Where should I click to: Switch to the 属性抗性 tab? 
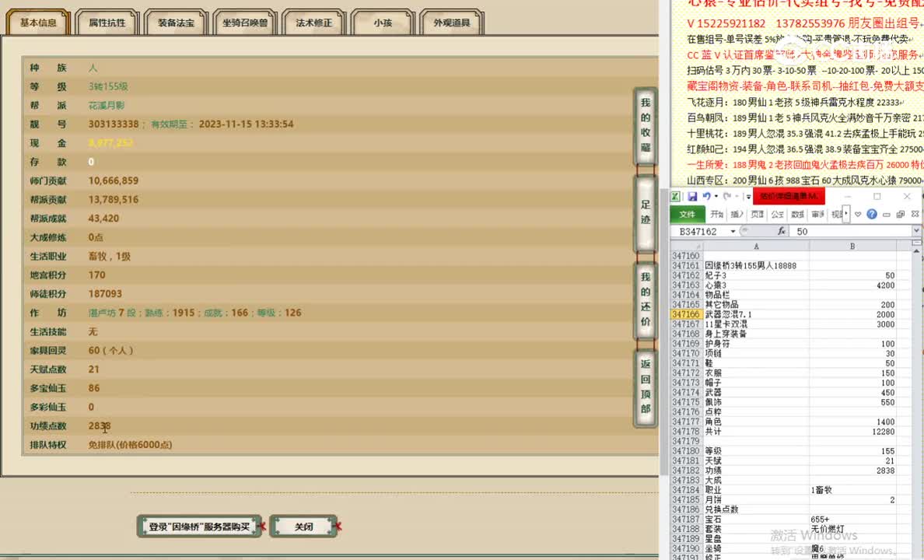(x=106, y=22)
